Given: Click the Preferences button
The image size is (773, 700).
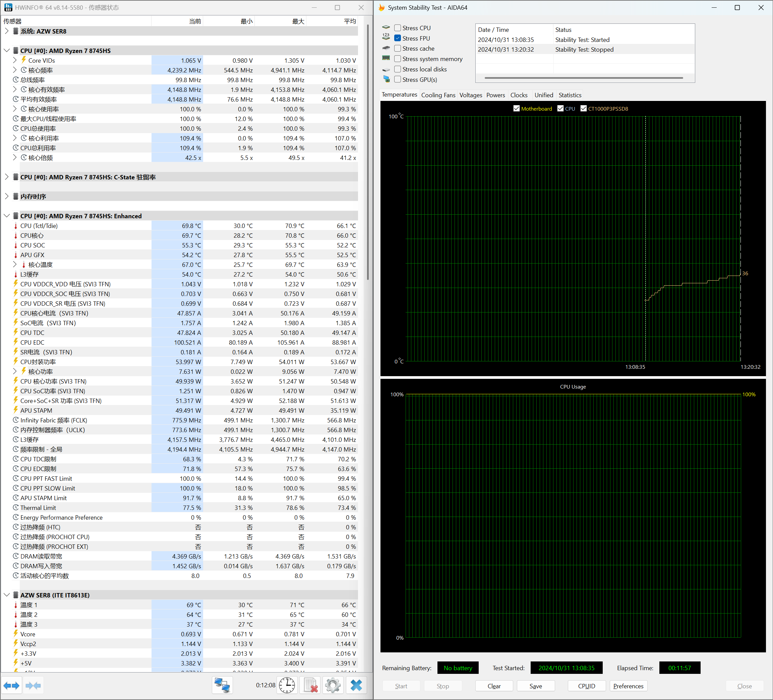Looking at the screenshot, I should (x=628, y=686).
